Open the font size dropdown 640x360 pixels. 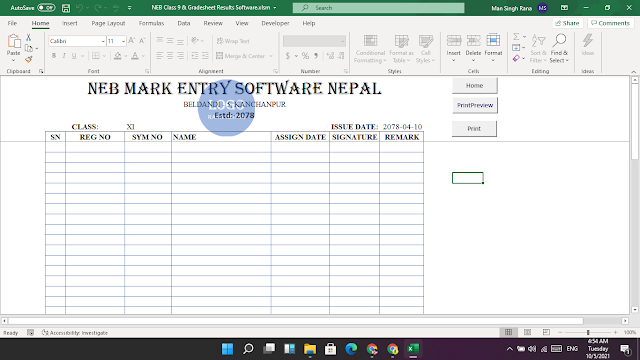123,41
